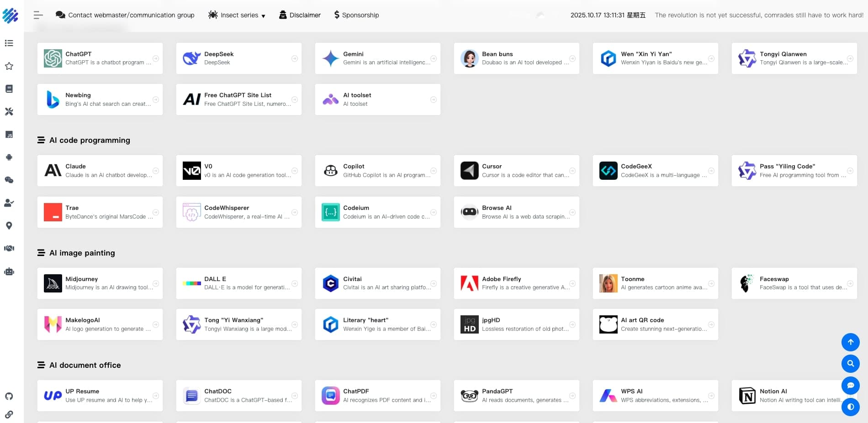Open the wrench tools icon in sidebar
This screenshot has height=423, width=868.
pos(9,112)
